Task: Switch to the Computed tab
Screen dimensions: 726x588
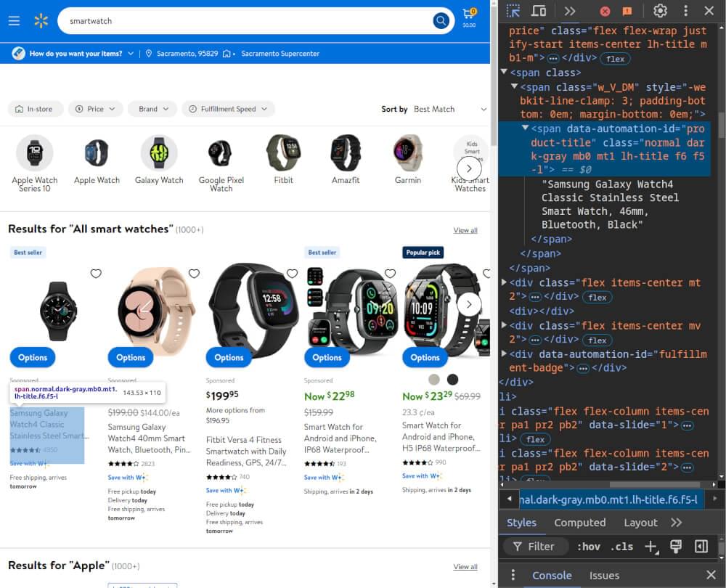Action: click(x=580, y=522)
